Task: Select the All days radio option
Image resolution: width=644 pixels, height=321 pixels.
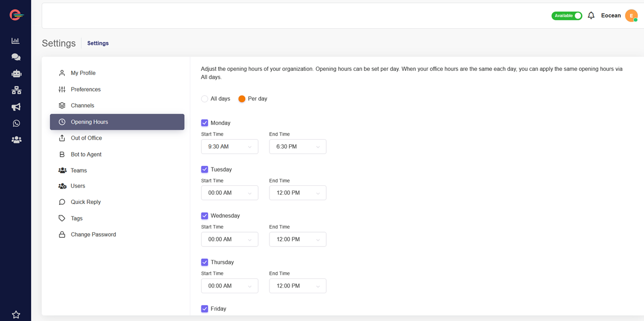Action: [x=205, y=99]
